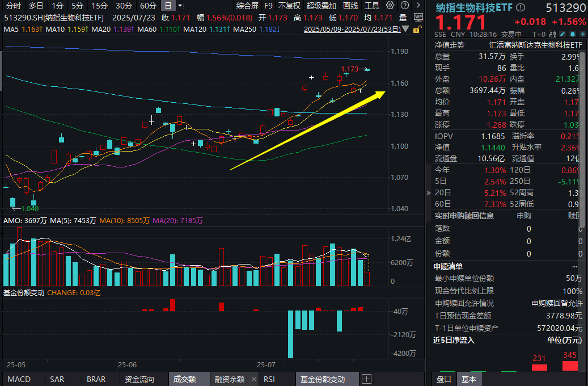The width and height of the screenshot is (588, 386).
Task: Toggle 超级叠加 overlay mode
Action: pos(321,6)
